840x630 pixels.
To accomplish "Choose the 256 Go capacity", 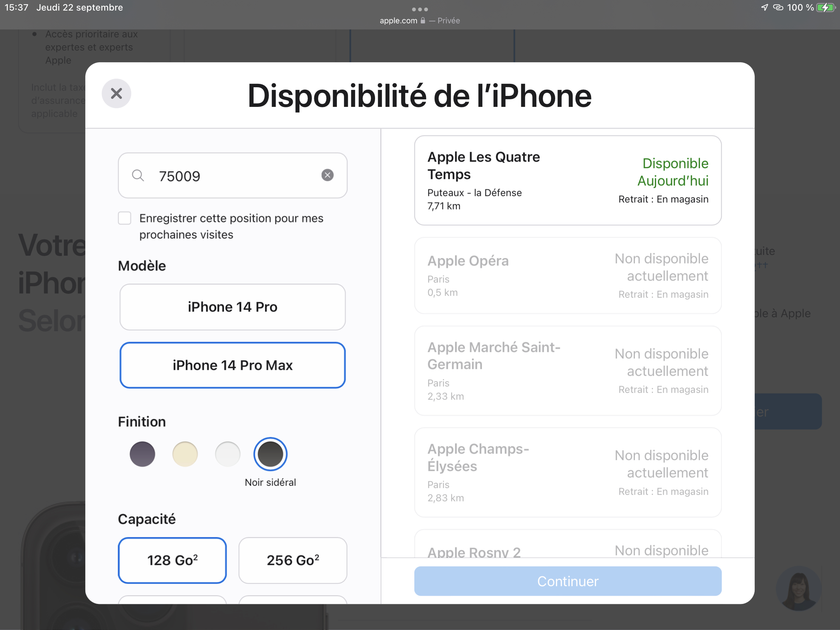I will click(293, 560).
